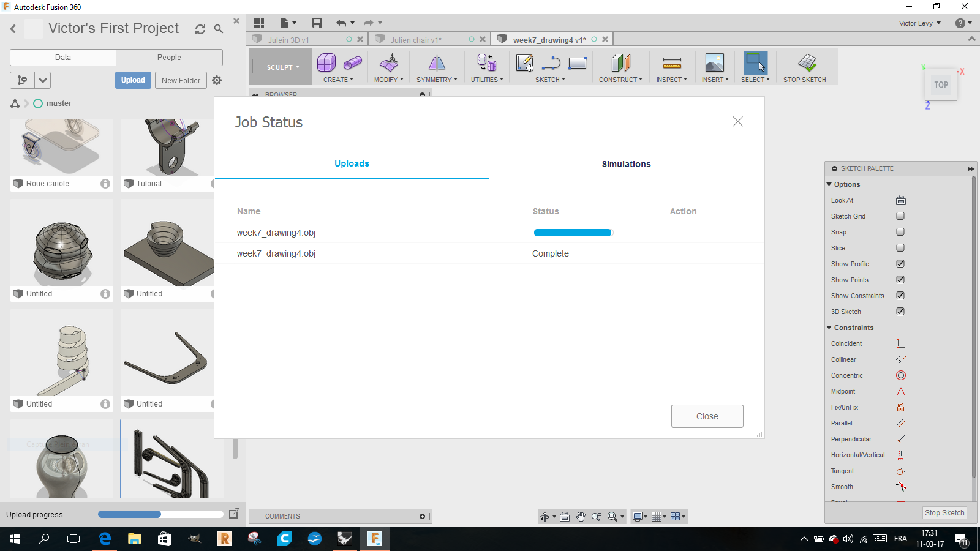Click the Symmetry mirror icon

[x=437, y=62]
